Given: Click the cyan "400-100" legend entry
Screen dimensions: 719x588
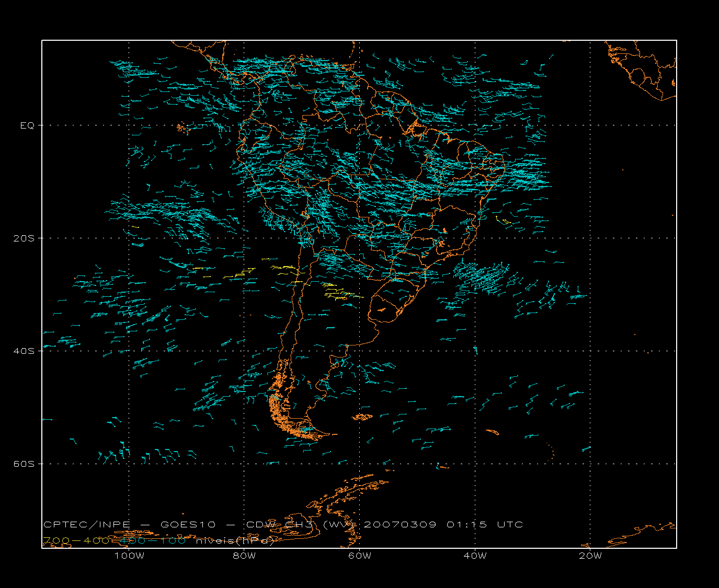Looking at the screenshot, I should coord(153,541).
